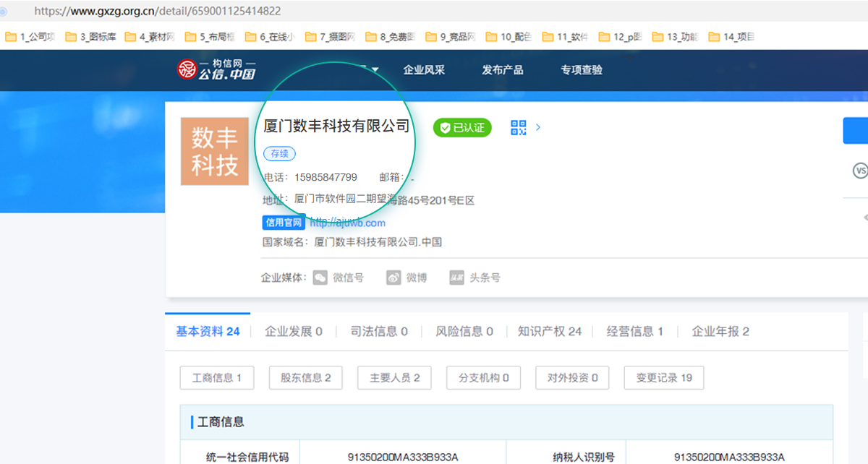
Task: Click the 统一社会信用代码 value 91350200MA333B933A
Action: point(403,457)
